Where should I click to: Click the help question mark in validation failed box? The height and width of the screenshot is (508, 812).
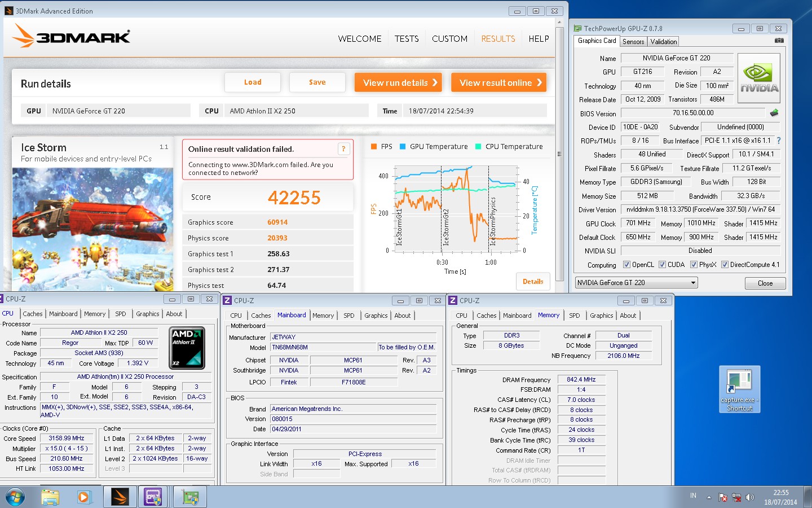coord(343,149)
